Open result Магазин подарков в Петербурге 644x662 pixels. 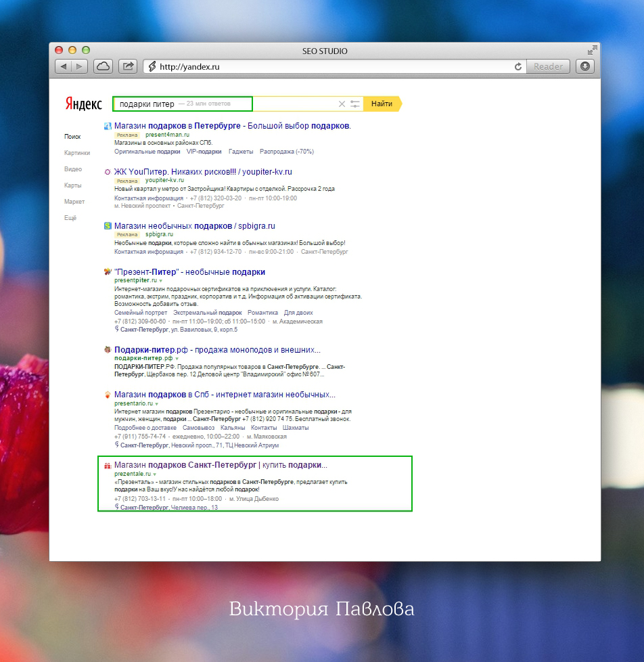coord(233,126)
